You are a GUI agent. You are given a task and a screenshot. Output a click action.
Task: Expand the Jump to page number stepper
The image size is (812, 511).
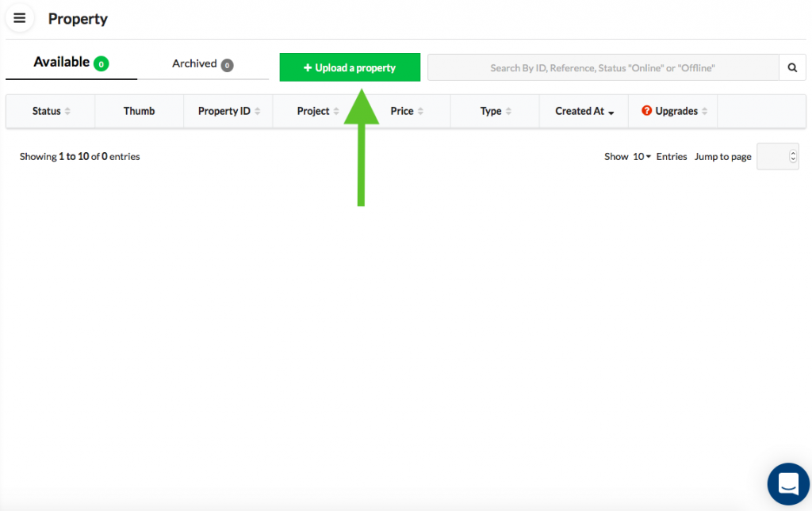(793, 156)
